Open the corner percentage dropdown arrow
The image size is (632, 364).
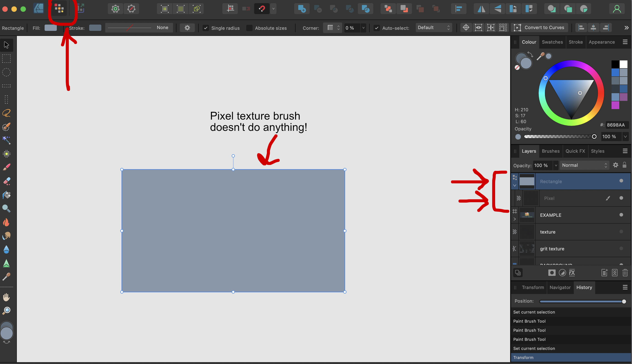(363, 28)
